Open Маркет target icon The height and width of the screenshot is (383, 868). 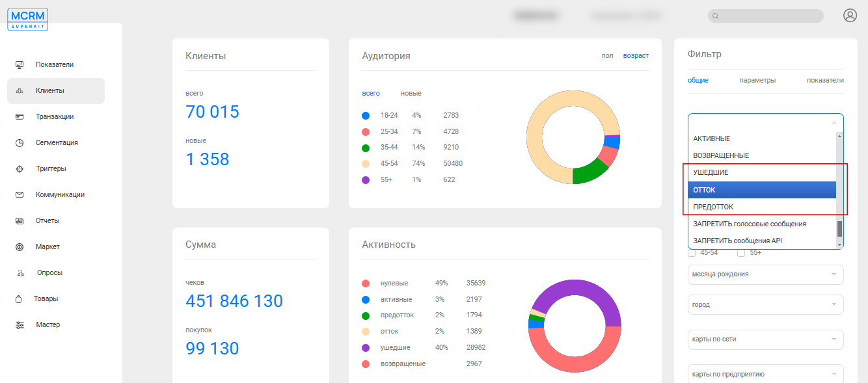[20, 247]
